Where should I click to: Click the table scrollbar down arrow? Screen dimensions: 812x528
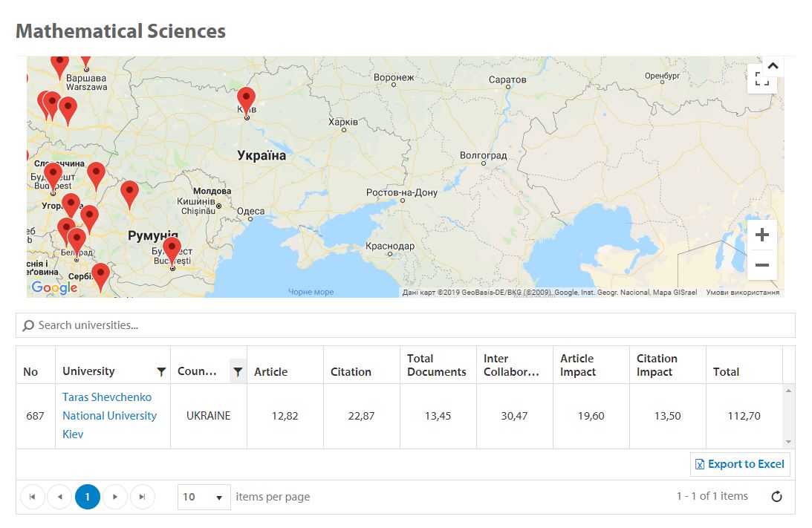point(788,442)
